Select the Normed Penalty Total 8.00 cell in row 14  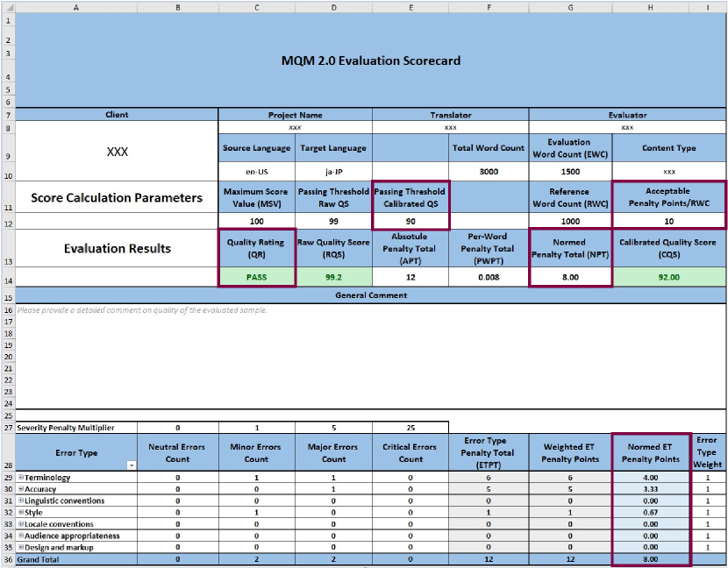pyautogui.click(x=570, y=277)
